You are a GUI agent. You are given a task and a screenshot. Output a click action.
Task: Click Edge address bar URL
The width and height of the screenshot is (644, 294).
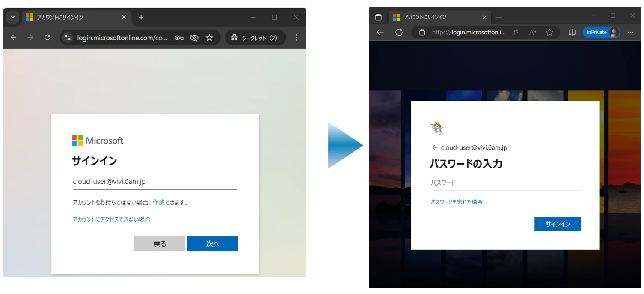(x=469, y=32)
